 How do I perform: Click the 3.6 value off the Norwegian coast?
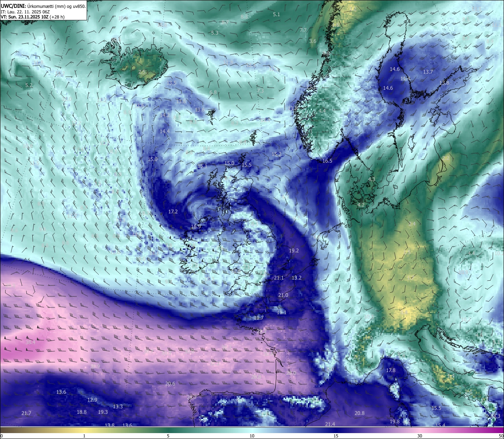(313, 41)
